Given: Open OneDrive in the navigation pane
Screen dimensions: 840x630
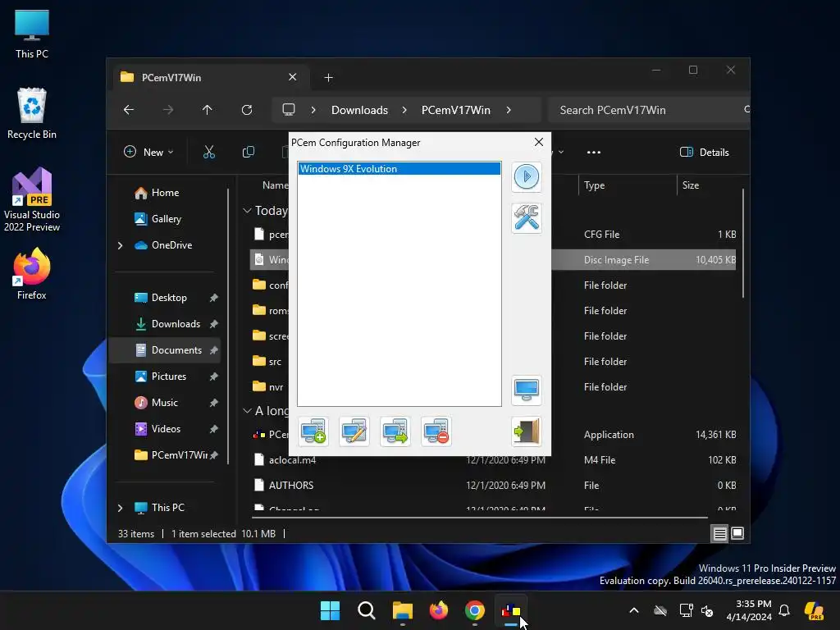Looking at the screenshot, I should coord(171,244).
